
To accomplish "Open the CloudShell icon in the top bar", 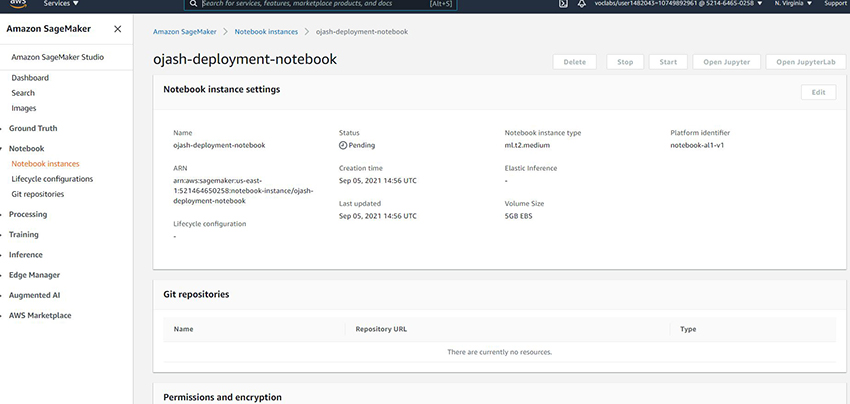I will click(x=563, y=3).
